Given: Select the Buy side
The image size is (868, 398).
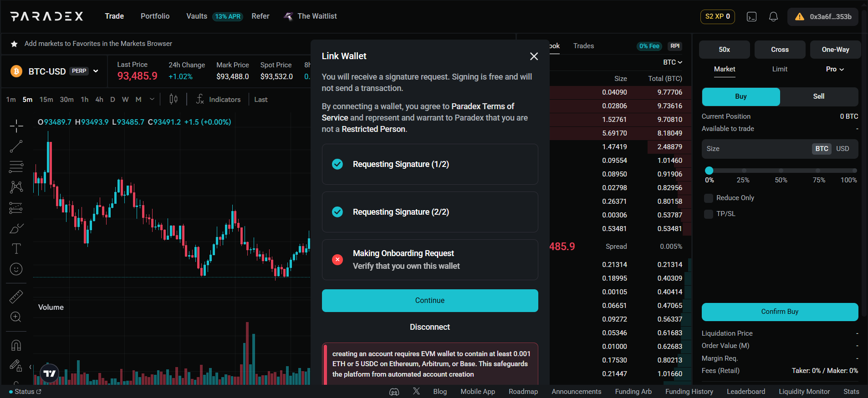Looking at the screenshot, I should click(x=741, y=96).
